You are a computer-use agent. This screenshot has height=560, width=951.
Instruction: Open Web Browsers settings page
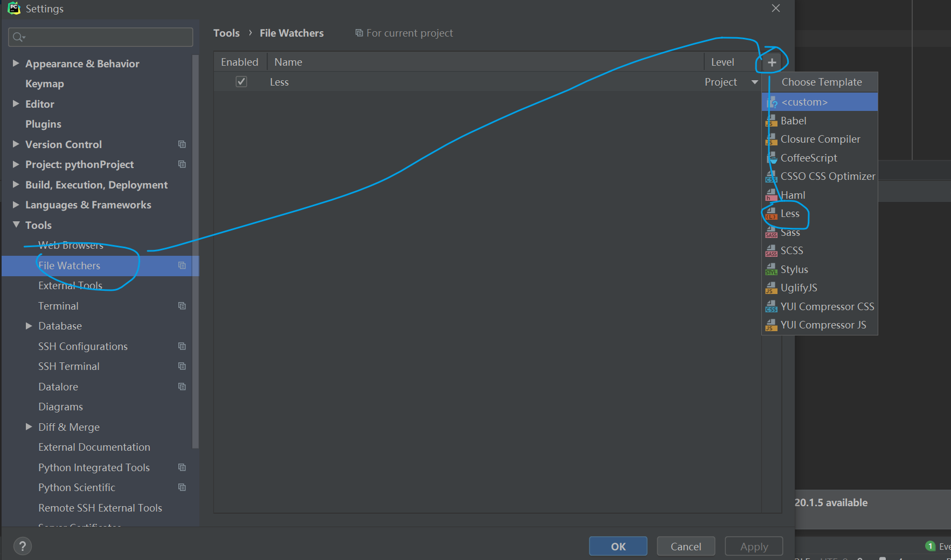[x=71, y=245]
